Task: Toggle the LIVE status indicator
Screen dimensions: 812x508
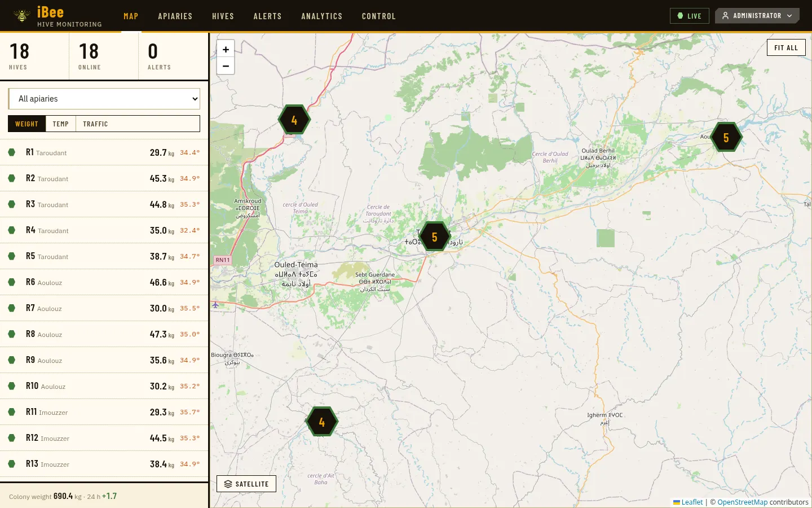Action: tap(690, 16)
